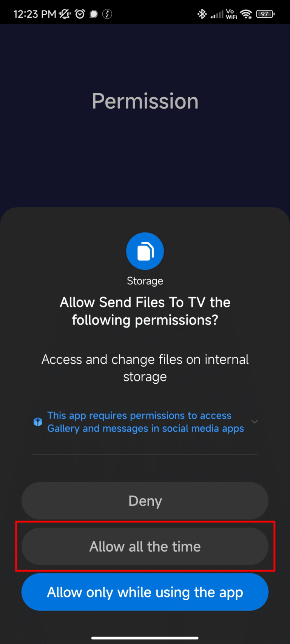Open the Gallery and messages permission note
This screenshot has width=290, height=644.
point(145,422)
